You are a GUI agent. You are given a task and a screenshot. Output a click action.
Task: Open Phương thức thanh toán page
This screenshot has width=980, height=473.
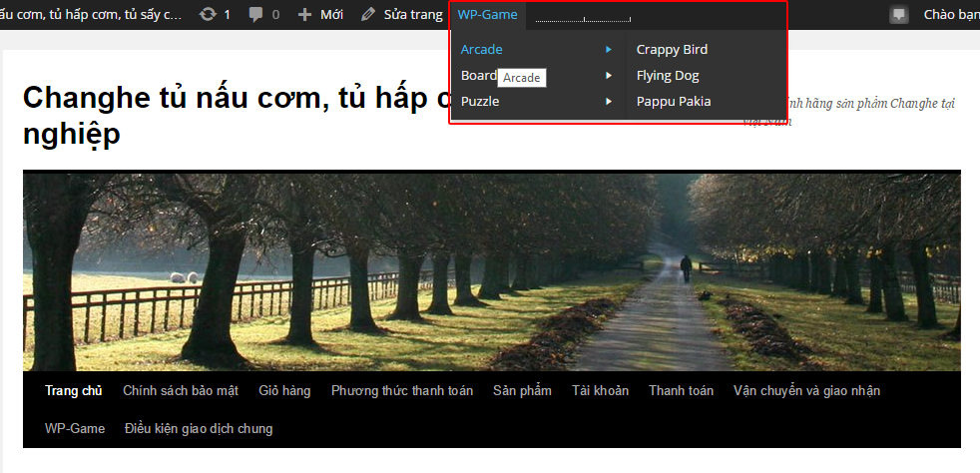point(402,391)
